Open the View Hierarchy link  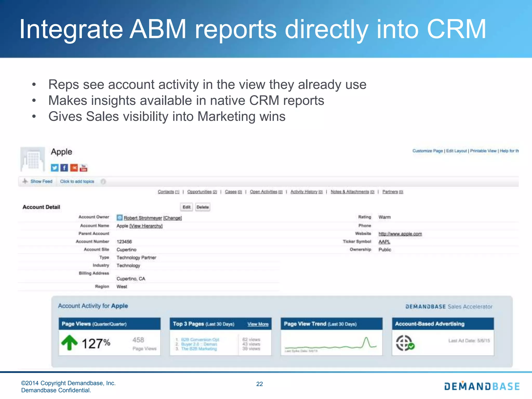146,226
